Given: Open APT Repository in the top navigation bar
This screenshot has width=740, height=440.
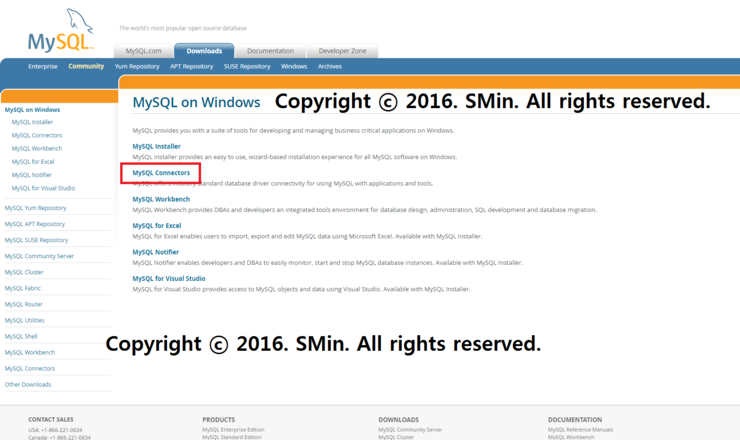Looking at the screenshot, I should (x=192, y=67).
